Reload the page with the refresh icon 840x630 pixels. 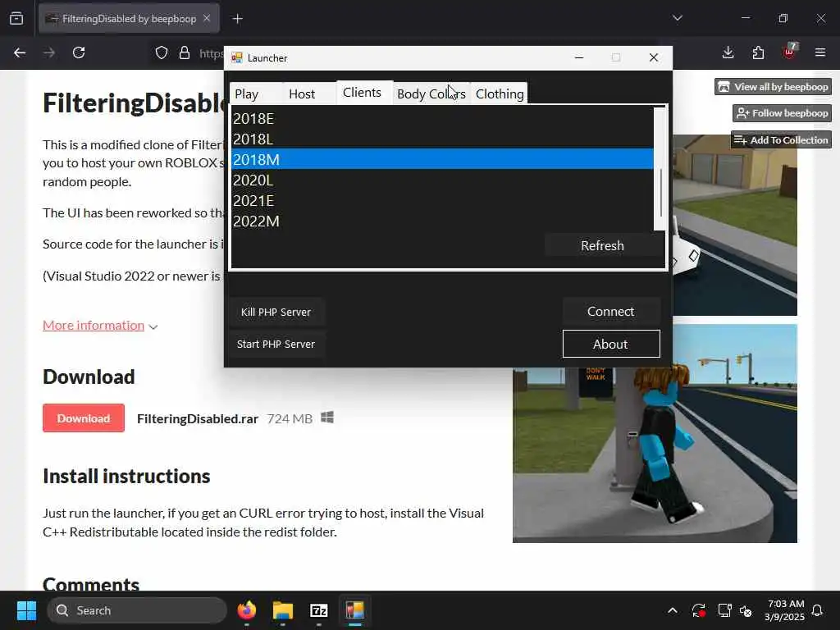pyautogui.click(x=79, y=52)
